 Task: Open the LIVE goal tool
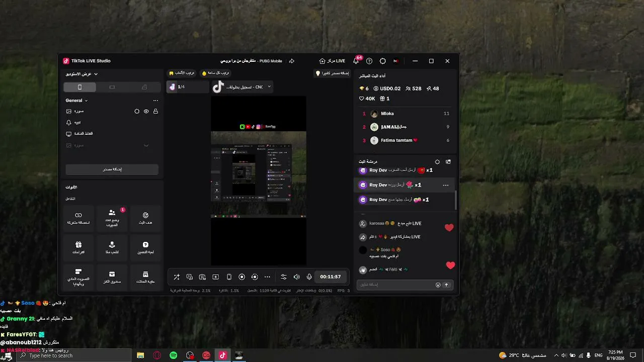pos(145,218)
